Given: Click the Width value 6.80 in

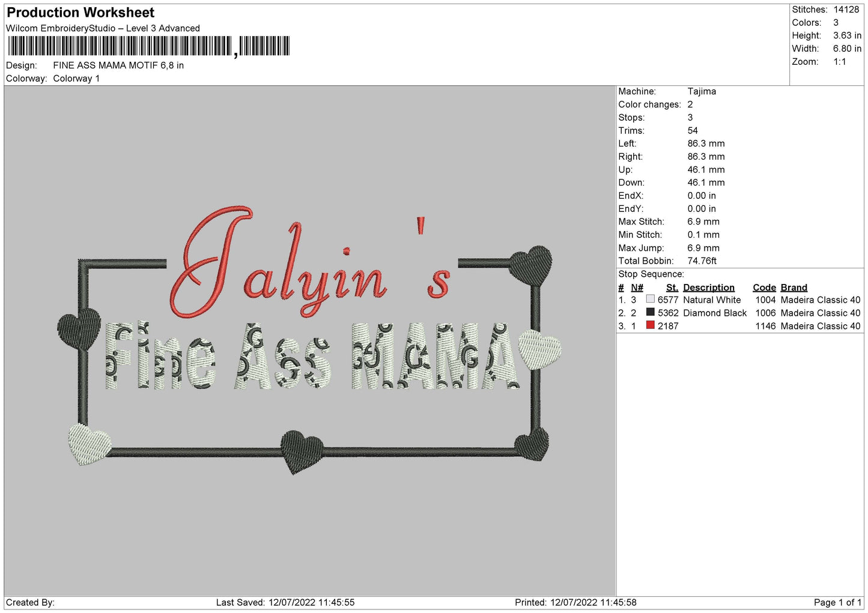Looking at the screenshot, I should tap(847, 49).
